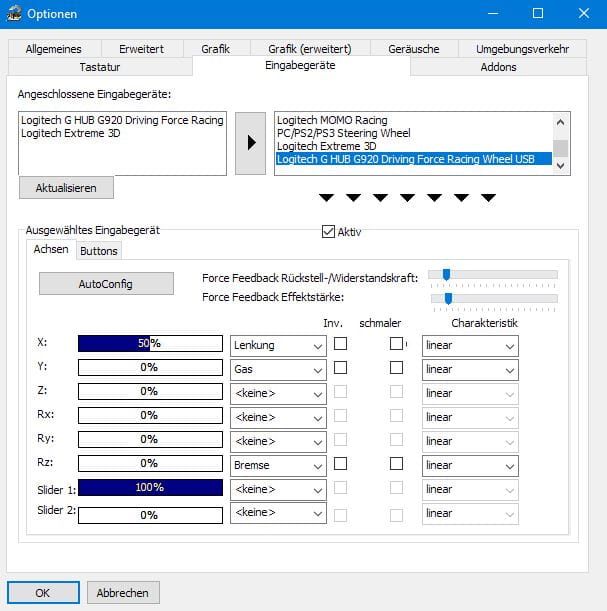This screenshot has height=611, width=607.
Task: Click the AutoConfig button
Action: click(105, 284)
